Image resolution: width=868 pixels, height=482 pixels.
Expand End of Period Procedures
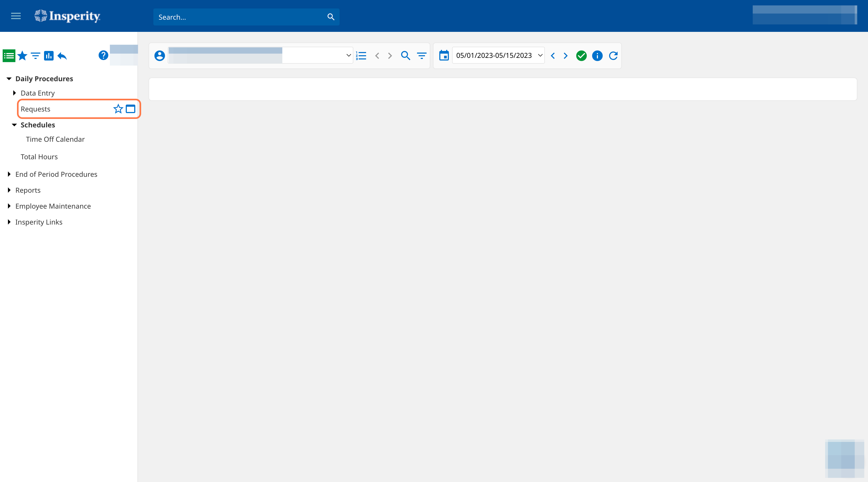tap(9, 174)
